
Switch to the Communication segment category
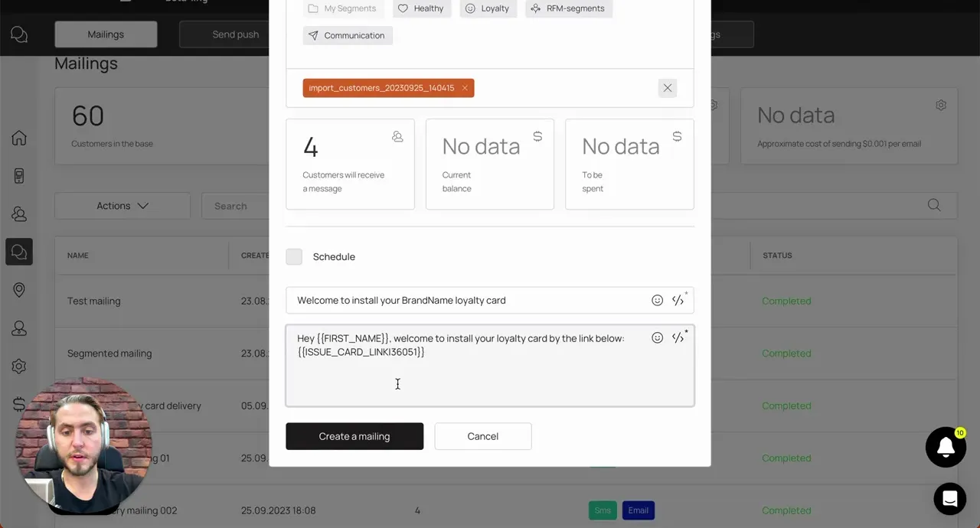348,35
